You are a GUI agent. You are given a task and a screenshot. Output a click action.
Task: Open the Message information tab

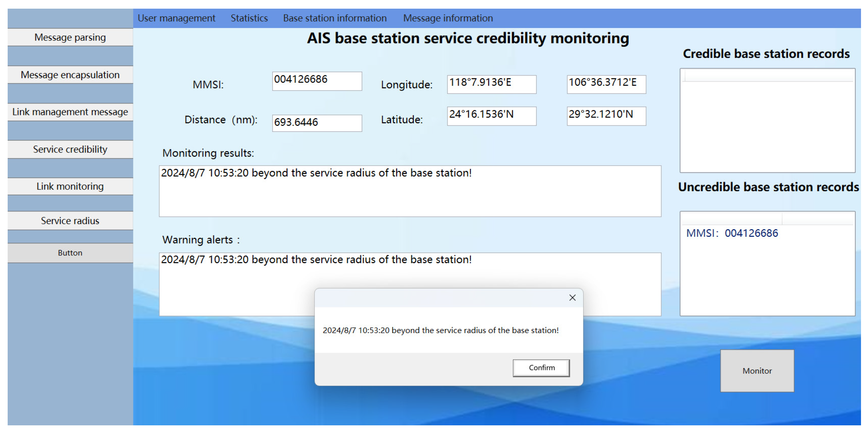coord(448,18)
